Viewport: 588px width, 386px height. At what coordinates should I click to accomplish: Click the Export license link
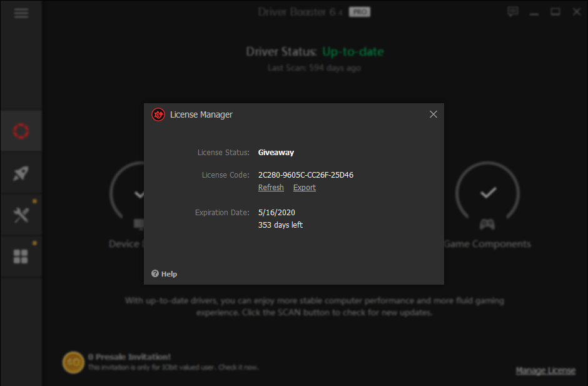coord(305,188)
